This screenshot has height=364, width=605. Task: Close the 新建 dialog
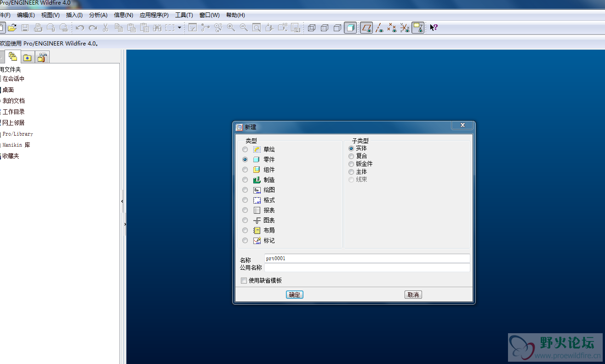[x=462, y=125]
